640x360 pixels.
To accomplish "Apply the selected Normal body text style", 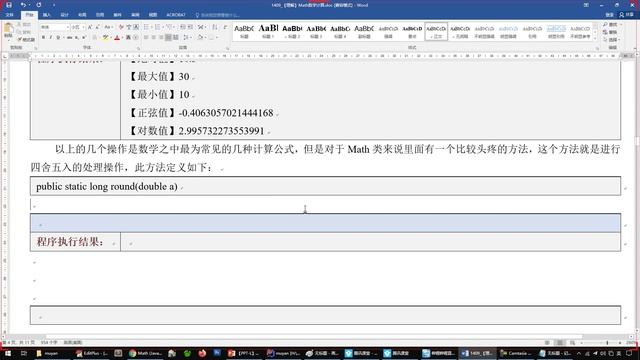I will pyautogui.click(x=436, y=31).
